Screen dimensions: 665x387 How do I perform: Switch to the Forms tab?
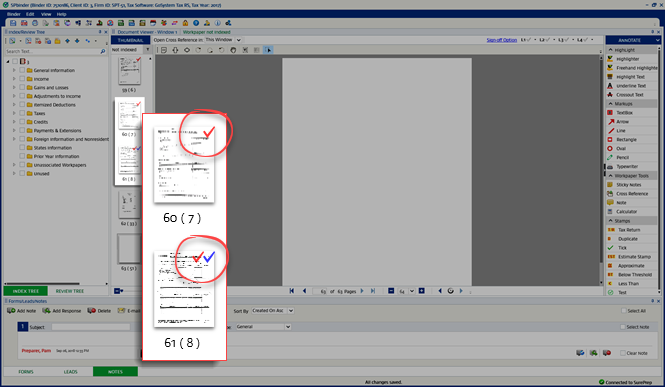26,372
